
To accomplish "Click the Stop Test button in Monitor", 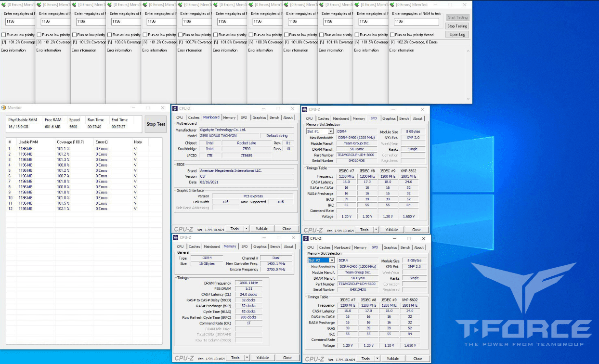I will point(156,124).
